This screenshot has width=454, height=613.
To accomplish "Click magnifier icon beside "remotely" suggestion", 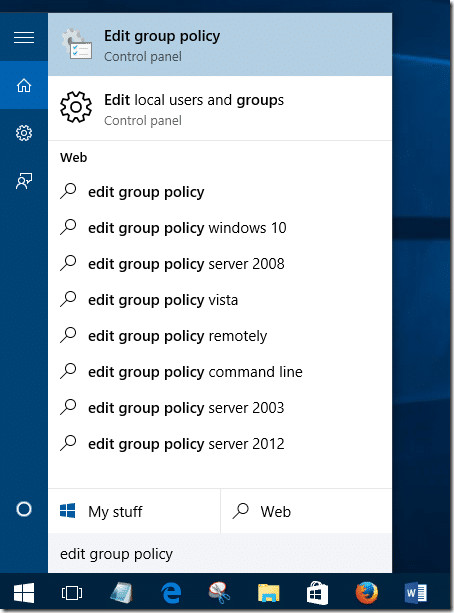I will (68, 335).
